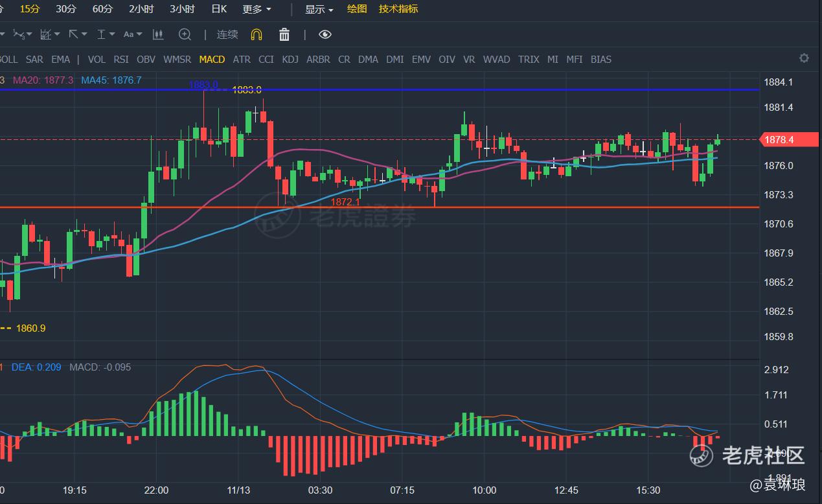Open the 更多 timeframe dropdown
The image size is (822, 504).
(257, 9)
